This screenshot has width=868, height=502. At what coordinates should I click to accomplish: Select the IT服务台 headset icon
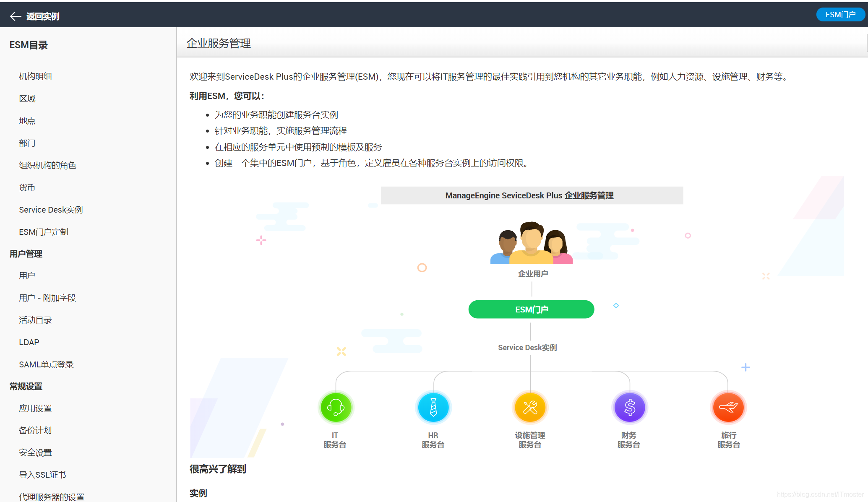pyautogui.click(x=335, y=407)
